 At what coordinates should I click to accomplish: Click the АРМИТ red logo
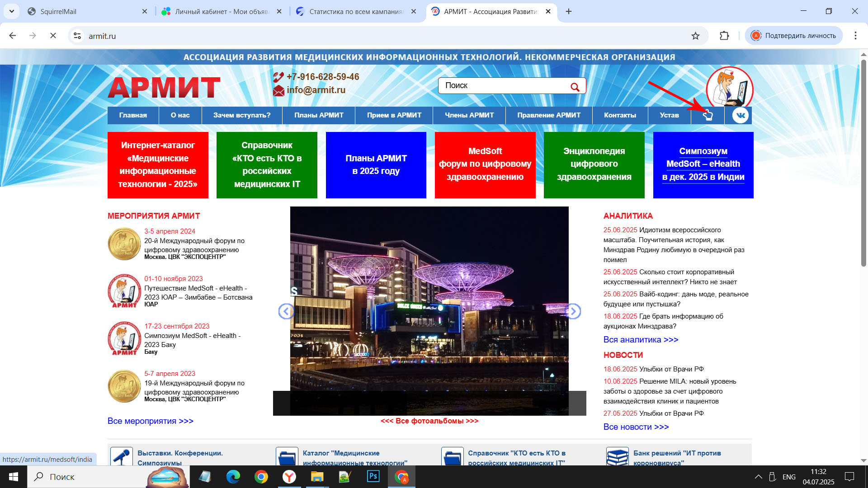[164, 87]
